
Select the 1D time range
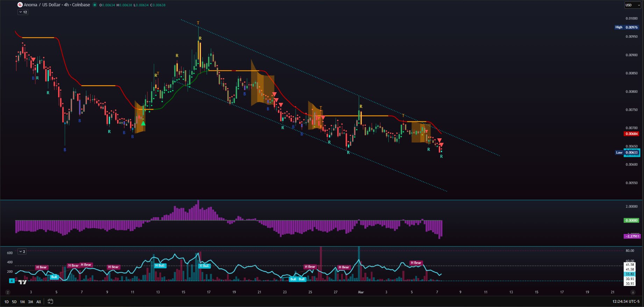pos(6,302)
